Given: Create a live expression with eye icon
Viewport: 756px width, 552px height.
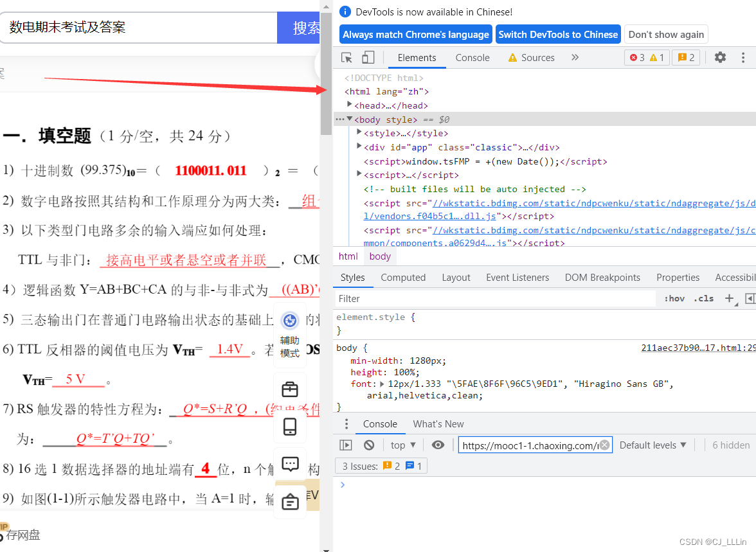Looking at the screenshot, I should [x=438, y=445].
